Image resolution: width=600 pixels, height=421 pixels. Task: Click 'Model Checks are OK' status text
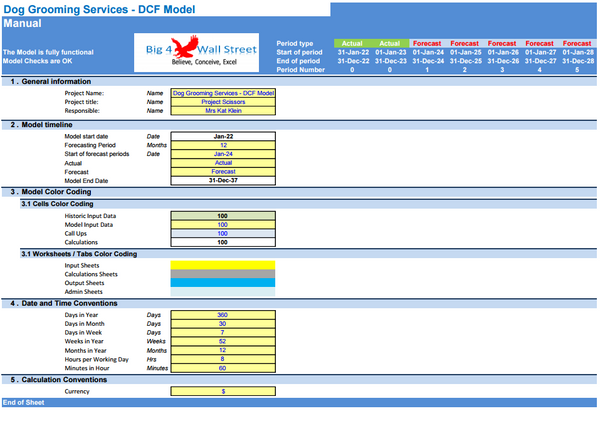[x=38, y=61]
